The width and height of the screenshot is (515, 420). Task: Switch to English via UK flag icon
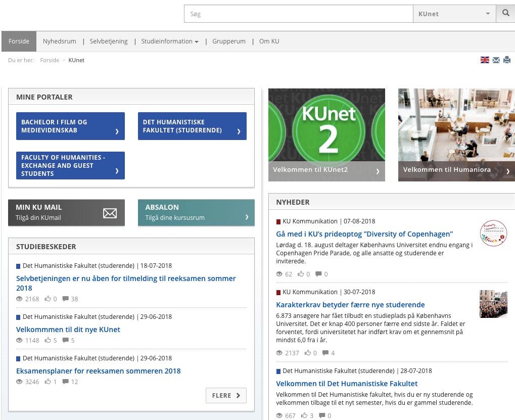(x=485, y=60)
